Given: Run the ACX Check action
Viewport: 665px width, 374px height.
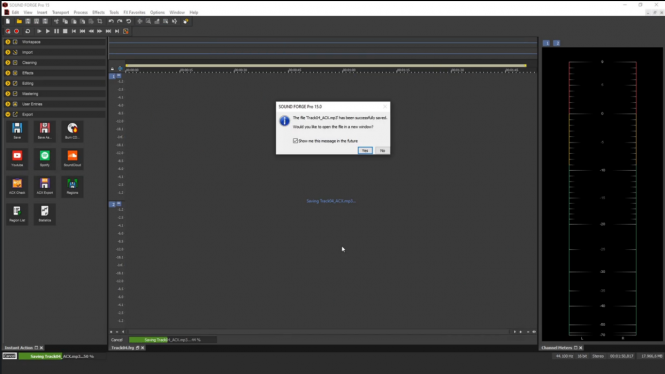Looking at the screenshot, I should click(x=17, y=186).
